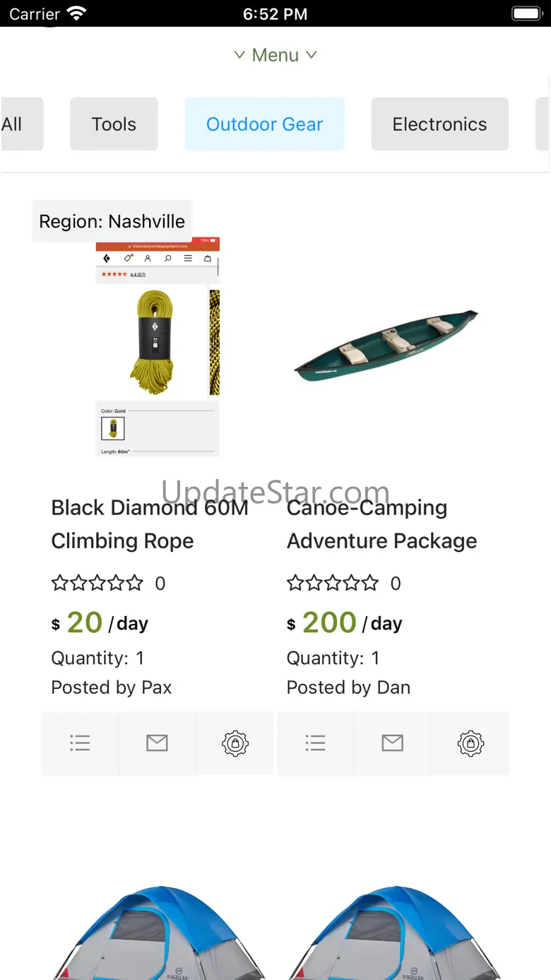The width and height of the screenshot is (551, 980).
Task: Open Black Diamond 60M Climbing Rope title
Action: click(x=150, y=524)
